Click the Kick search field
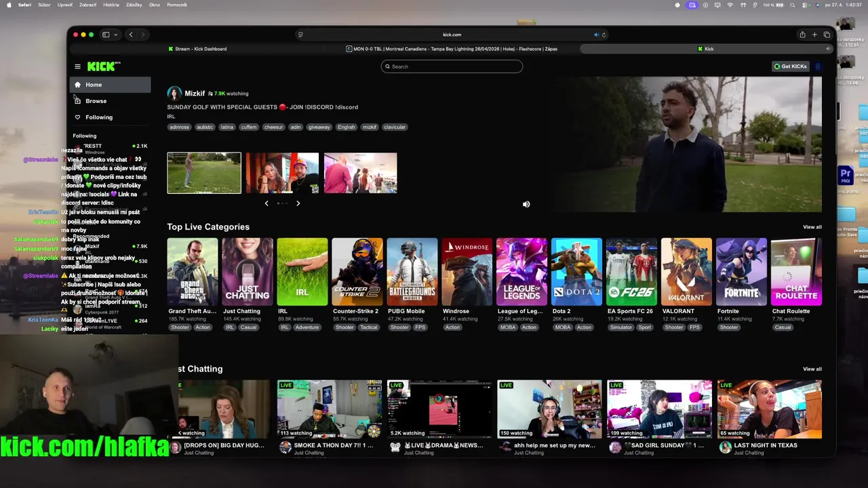This screenshot has height=488, width=868. tap(452, 66)
